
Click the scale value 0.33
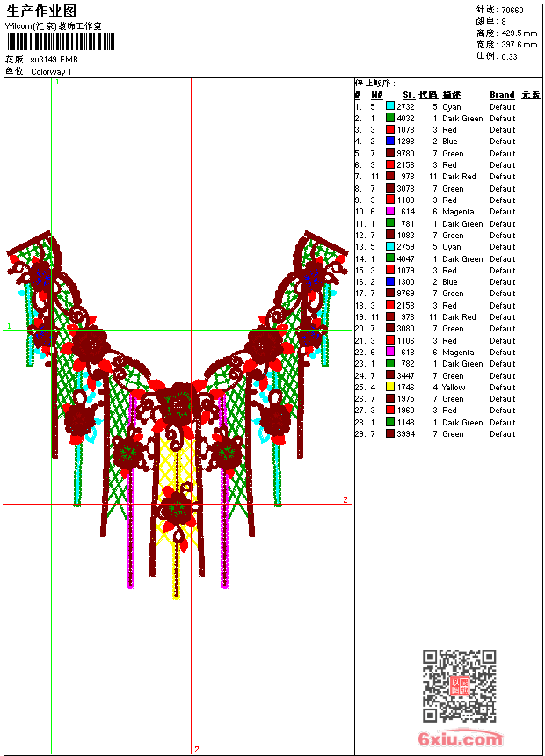pos(509,56)
